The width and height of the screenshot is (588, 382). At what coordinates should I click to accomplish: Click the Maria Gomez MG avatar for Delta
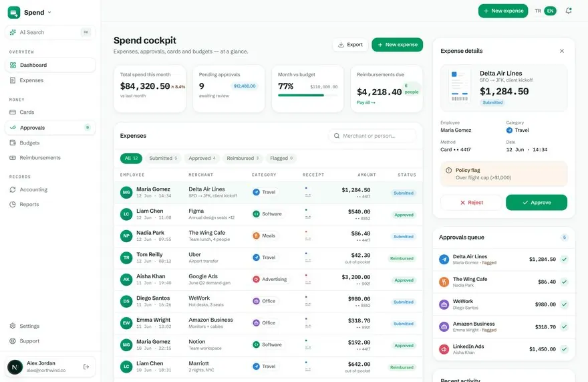[126, 192]
